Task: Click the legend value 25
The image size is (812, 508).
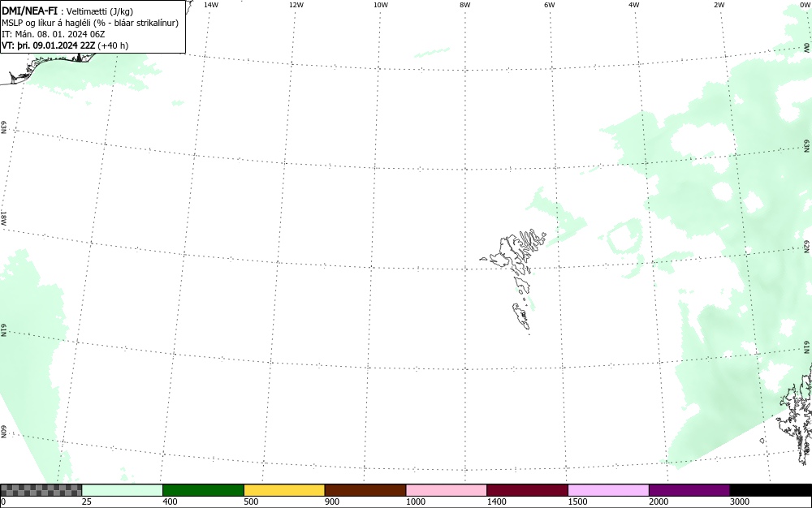Action: pos(87,502)
